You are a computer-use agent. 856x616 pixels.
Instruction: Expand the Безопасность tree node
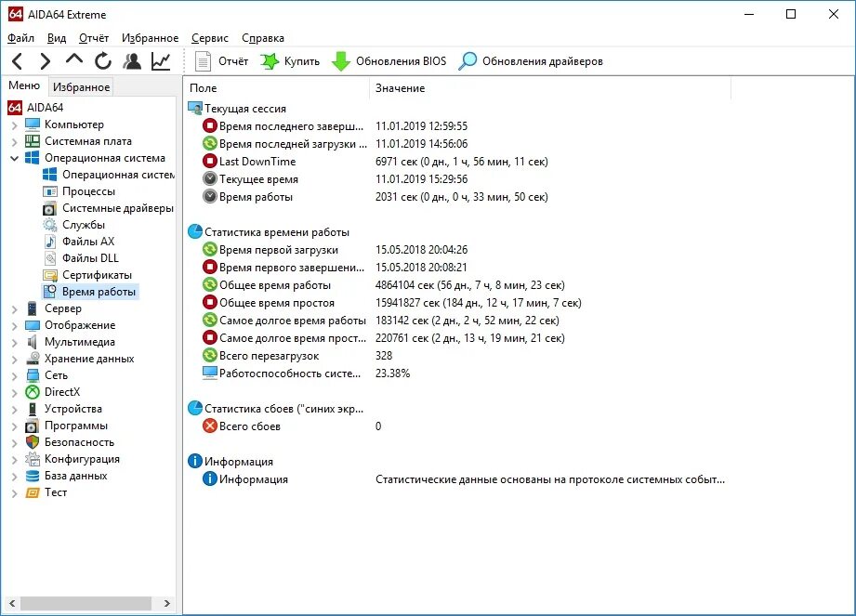point(14,442)
